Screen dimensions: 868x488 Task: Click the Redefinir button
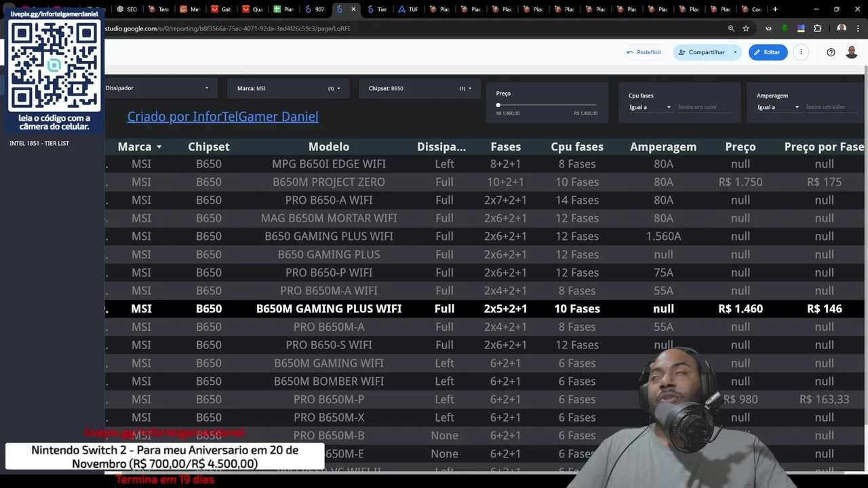pyautogui.click(x=644, y=52)
